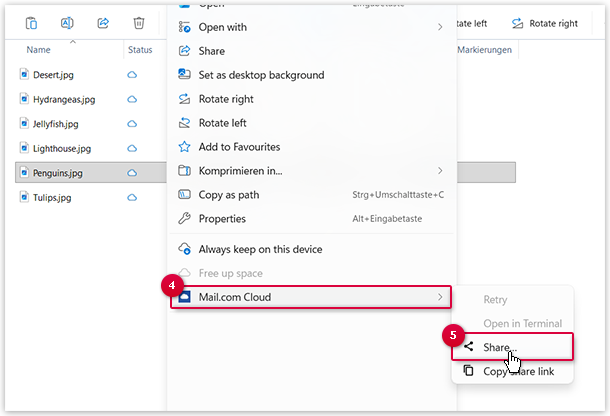Click the Delete trash can icon
610x416 pixels.
click(x=138, y=23)
